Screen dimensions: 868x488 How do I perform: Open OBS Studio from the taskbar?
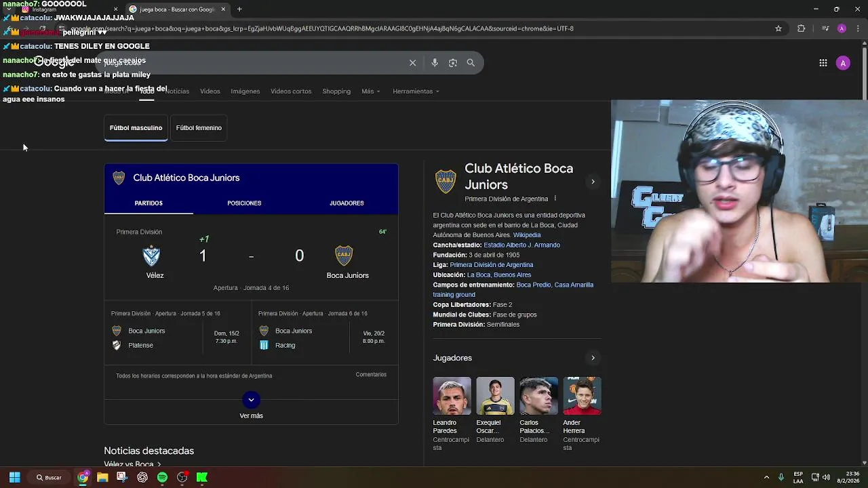click(x=182, y=477)
